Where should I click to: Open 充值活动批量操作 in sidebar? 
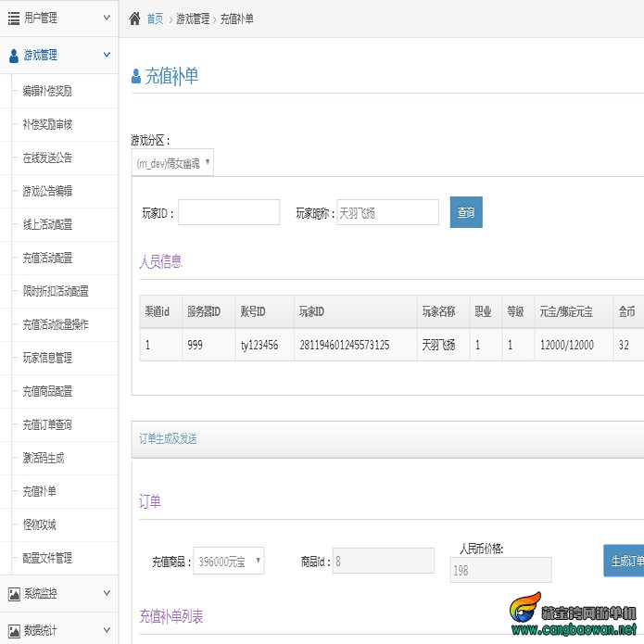(x=56, y=324)
